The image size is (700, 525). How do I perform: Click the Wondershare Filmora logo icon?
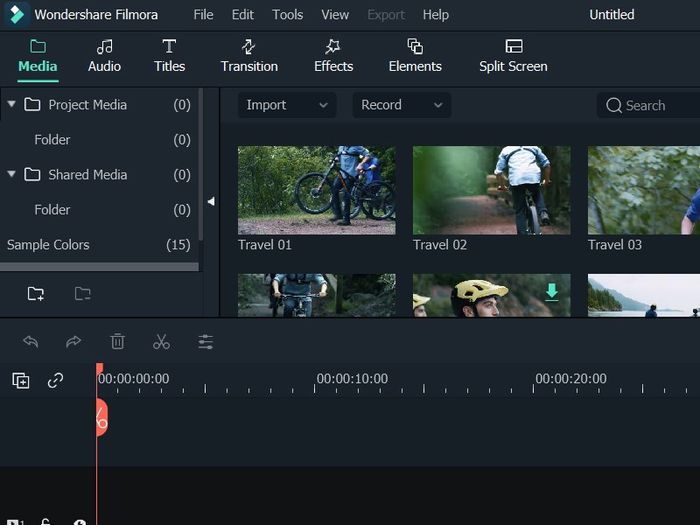(x=17, y=14)
